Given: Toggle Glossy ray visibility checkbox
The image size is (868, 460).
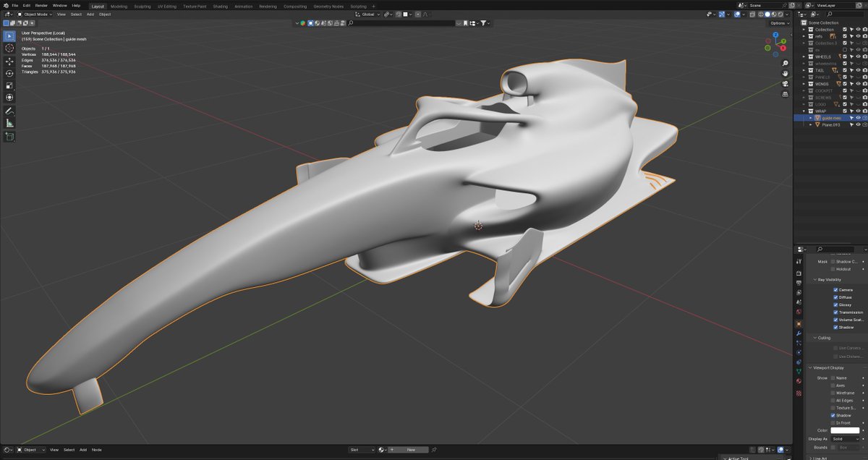Looking at the screenshot, I should click(x=835, y=304).
